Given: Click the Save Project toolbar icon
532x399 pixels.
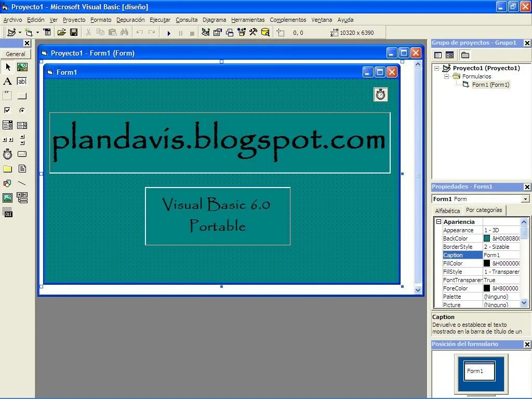Looking at the screenshot, I should point(74,33).
